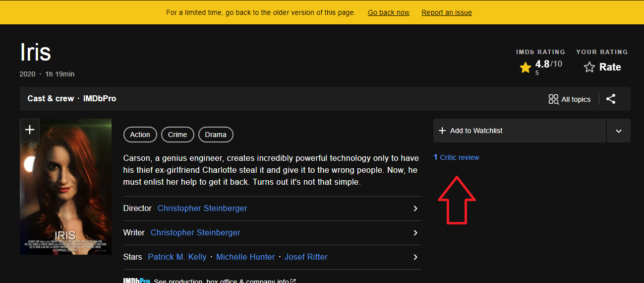Image resolution: width=644 pixels, height=283 pixels.
Task: Expand Stars row chevron
Action: click(x=415, y=257)
